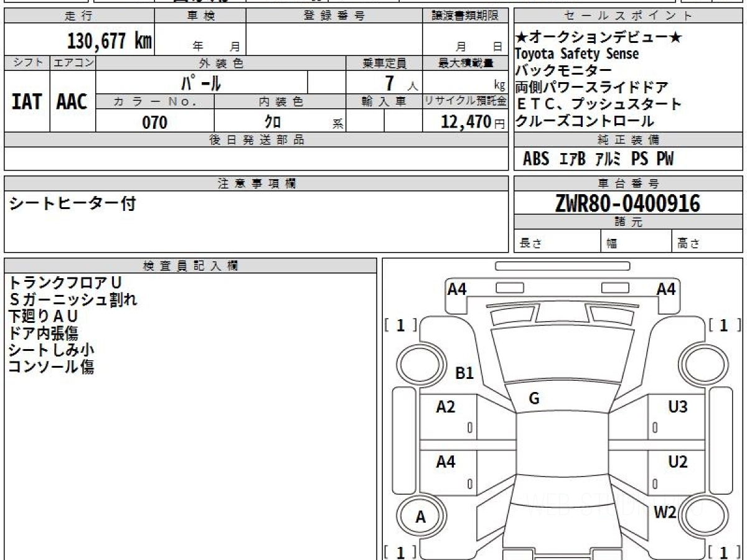The width and height of the screenshot is (747, 560).
Task: Click the 下廻りAU inspector note
Action: [x=44, y=317]
